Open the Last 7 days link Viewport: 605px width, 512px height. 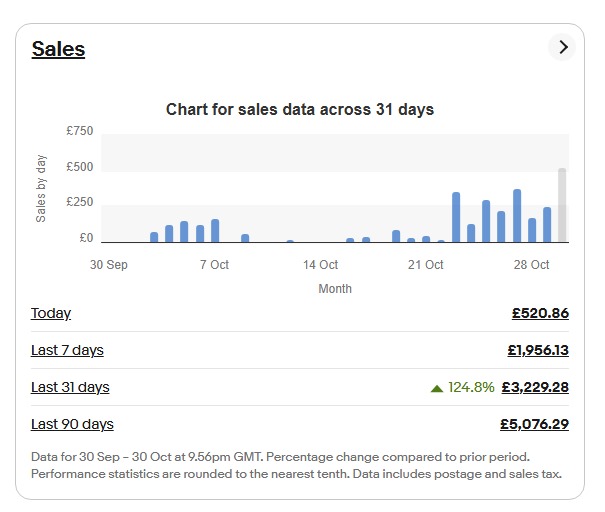click(x=67, y=350)
